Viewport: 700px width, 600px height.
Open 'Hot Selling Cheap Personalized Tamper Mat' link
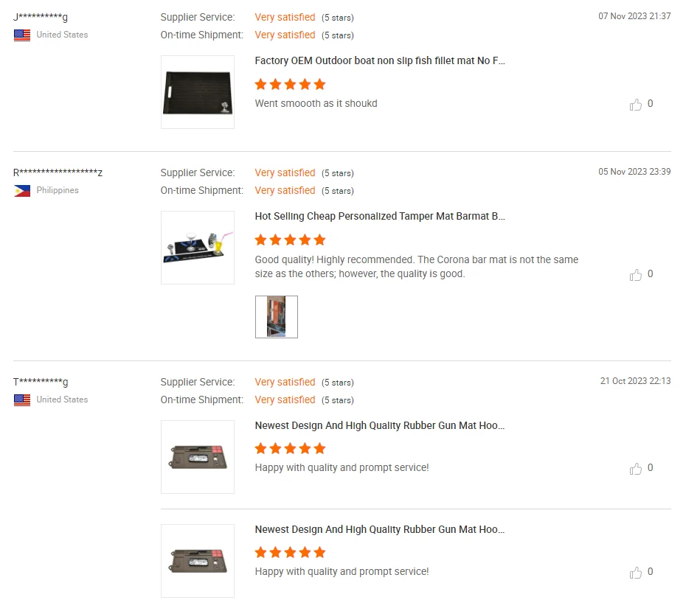(380, 217)
